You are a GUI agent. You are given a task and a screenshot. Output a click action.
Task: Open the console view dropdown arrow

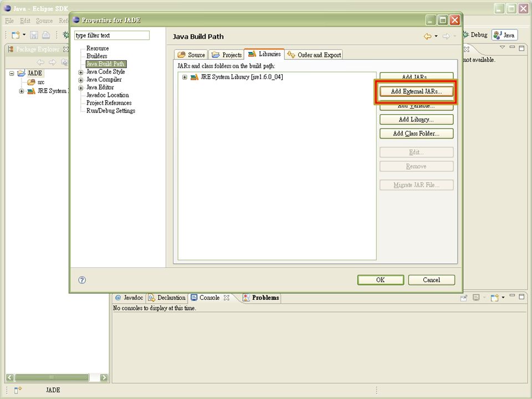[x=503, y=298]
